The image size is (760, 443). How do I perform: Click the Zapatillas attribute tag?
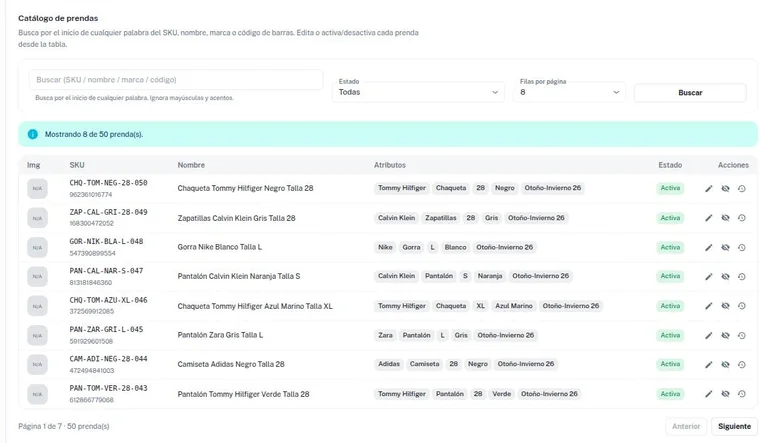coord(441,218)
